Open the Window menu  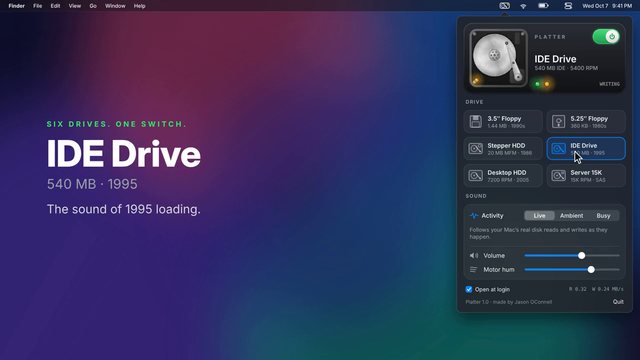(x=115, y=6)
